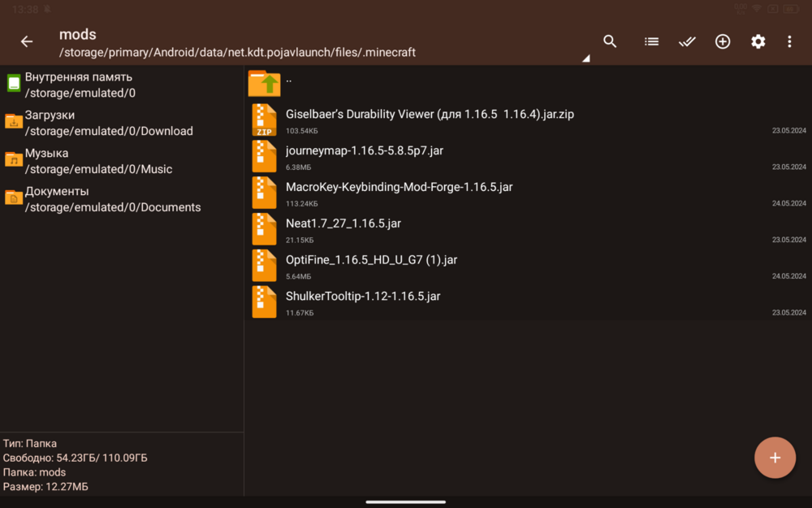Viewport: 812px width, 508px height.
Task: Tap the Android navigation gesture bar
Action: (x=405, y=501)
